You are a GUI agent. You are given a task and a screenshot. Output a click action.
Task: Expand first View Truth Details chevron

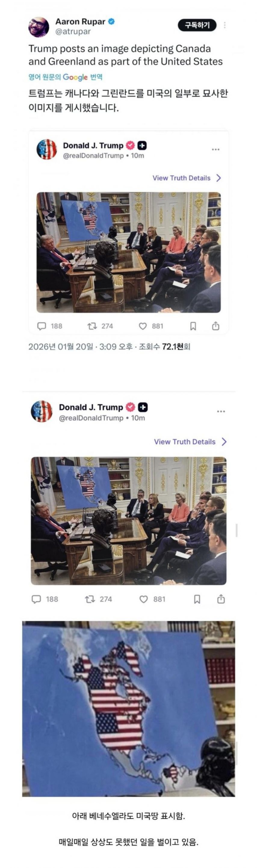pos(218,178)
